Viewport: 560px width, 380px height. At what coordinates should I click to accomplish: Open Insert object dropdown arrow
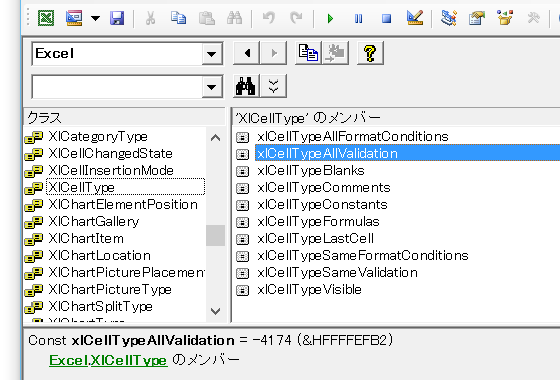[95, 18]
